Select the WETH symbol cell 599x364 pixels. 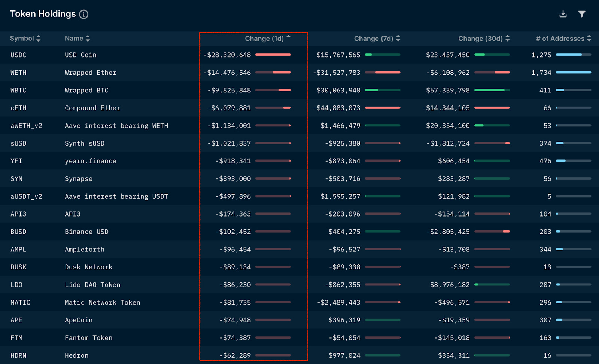[18, 73]
